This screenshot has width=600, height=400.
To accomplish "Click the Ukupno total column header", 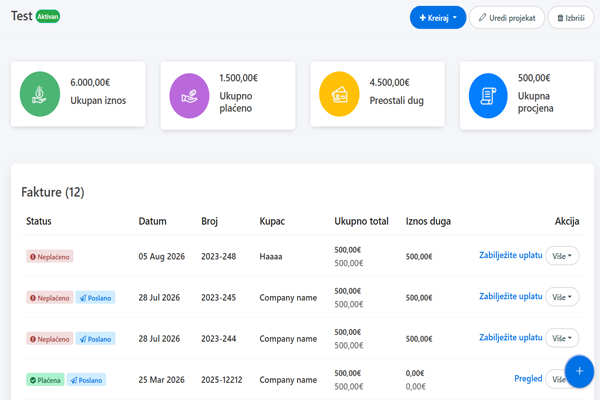I will [x=361, y=221].
